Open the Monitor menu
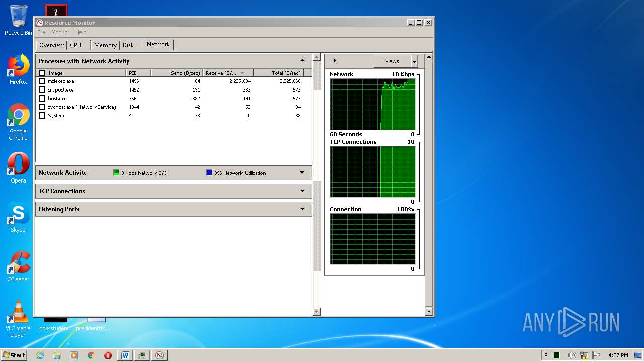This screenshot has height=362, width=644. click(60, 32)
